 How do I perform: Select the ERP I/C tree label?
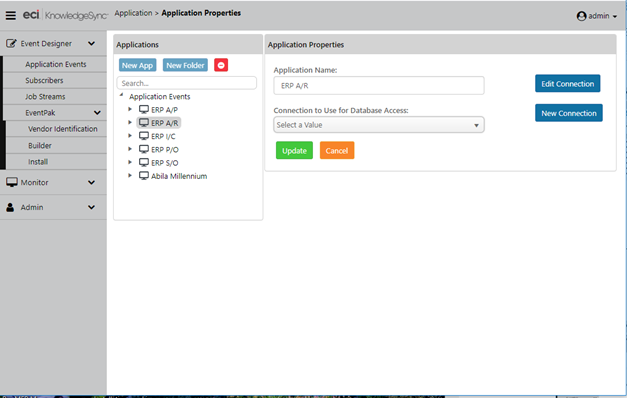click(x=163, y=136)
